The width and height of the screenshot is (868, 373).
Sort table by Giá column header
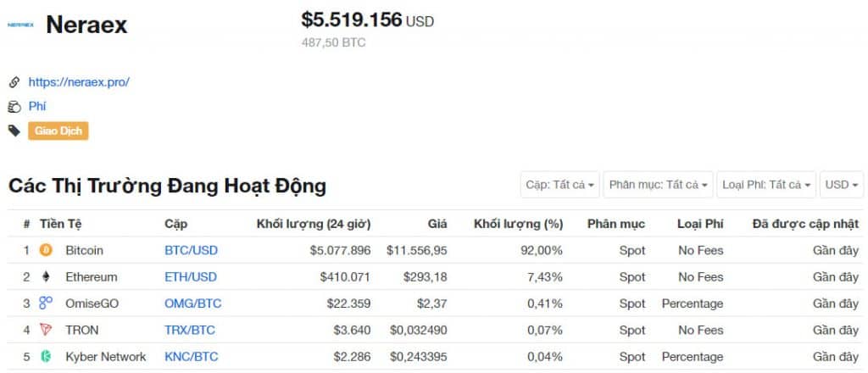pos(437,224)
